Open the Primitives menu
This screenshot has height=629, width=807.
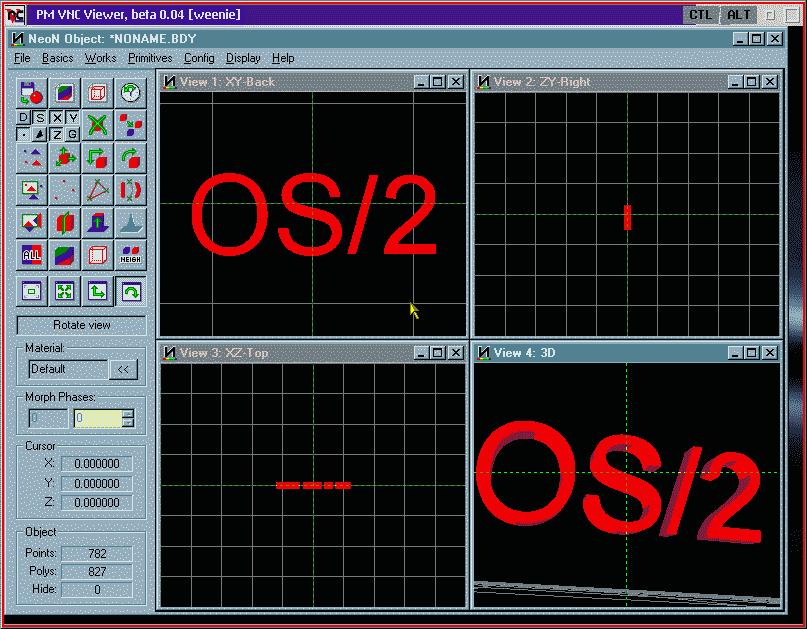pyautogui.click(x=150, y=58)
